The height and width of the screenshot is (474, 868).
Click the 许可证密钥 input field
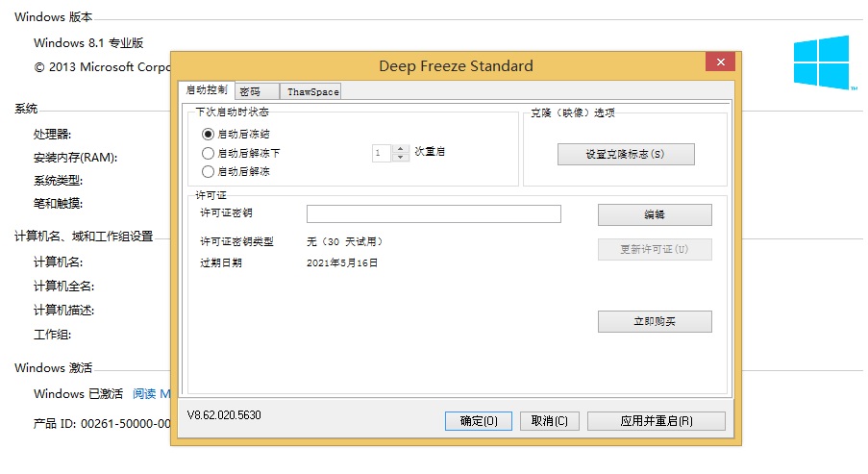[x=434, y=213]
